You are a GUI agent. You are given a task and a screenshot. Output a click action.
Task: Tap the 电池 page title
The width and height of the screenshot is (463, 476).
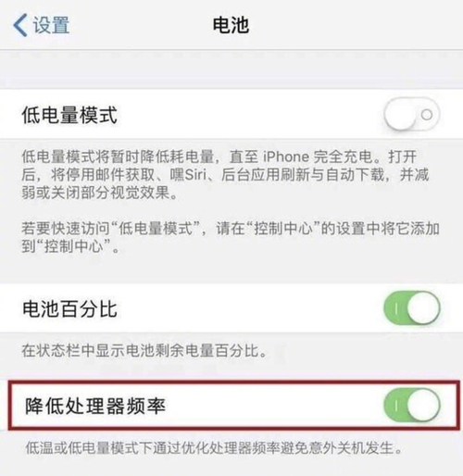231,25
